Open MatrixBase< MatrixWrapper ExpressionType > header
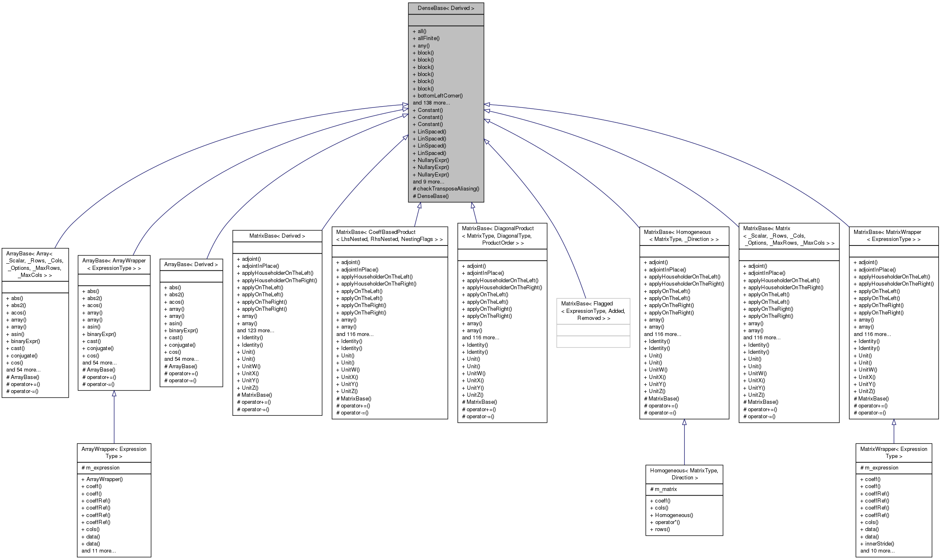The height and width of the screenshot is (560, 941). coord(893,236)
